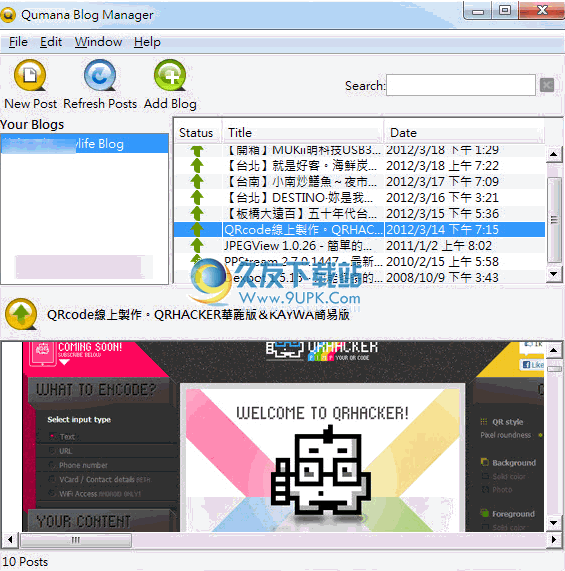Click the Qumana app icon in title bar
Screen dimensions: 565x571
(x=8, y=15)
